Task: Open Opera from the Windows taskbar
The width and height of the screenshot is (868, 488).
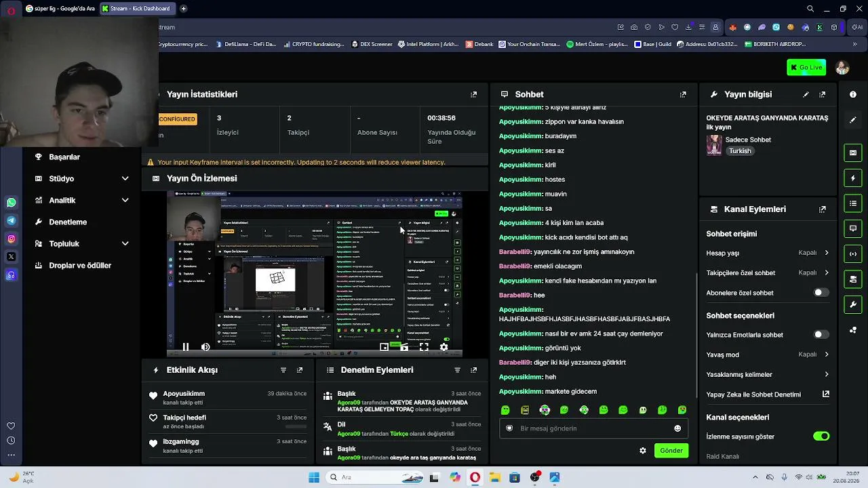Action: 475,477
